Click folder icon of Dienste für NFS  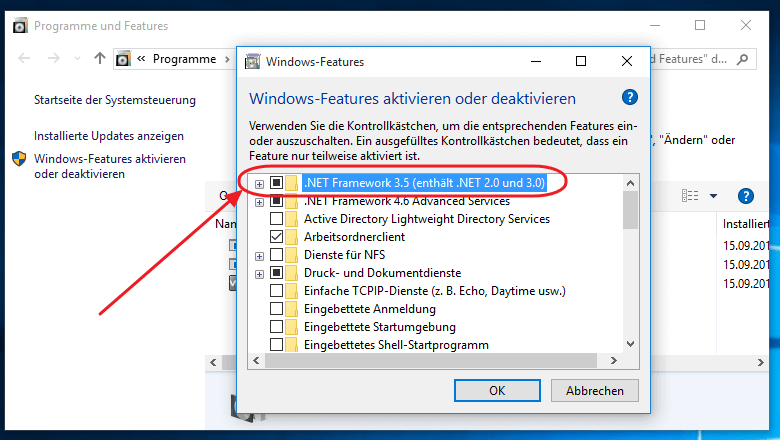292,255
